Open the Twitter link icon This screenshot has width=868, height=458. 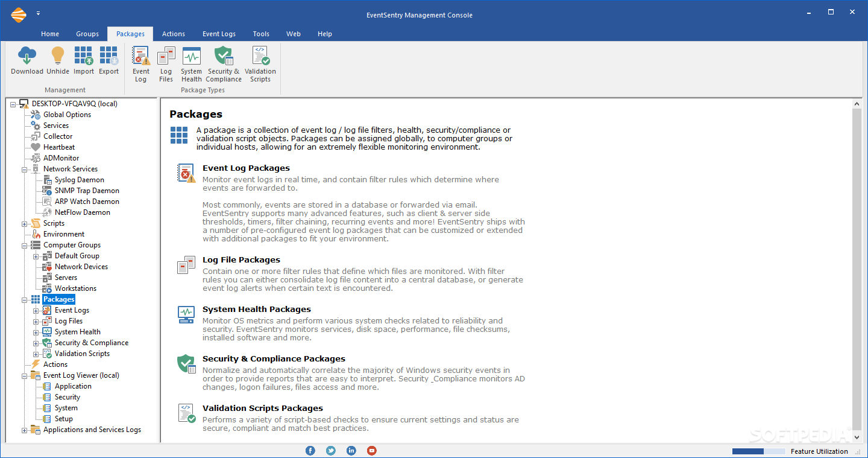(x=331, y=451)
